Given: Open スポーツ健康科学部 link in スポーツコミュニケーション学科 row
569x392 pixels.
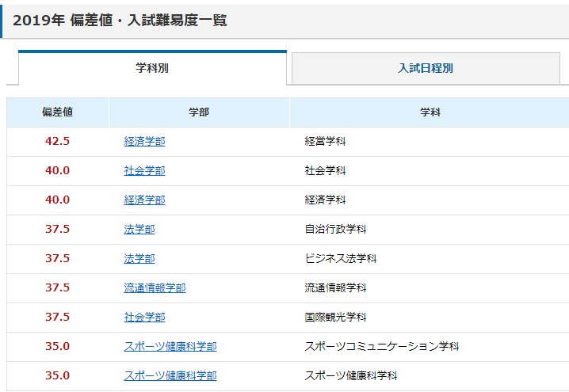Looking at the screenshot, I should [x=170, y=346].
